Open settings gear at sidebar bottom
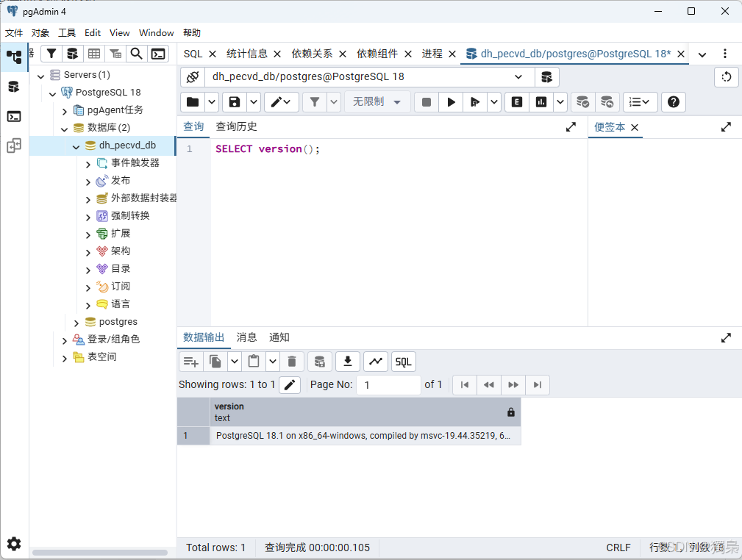742x560 pixels. point(14,544)
